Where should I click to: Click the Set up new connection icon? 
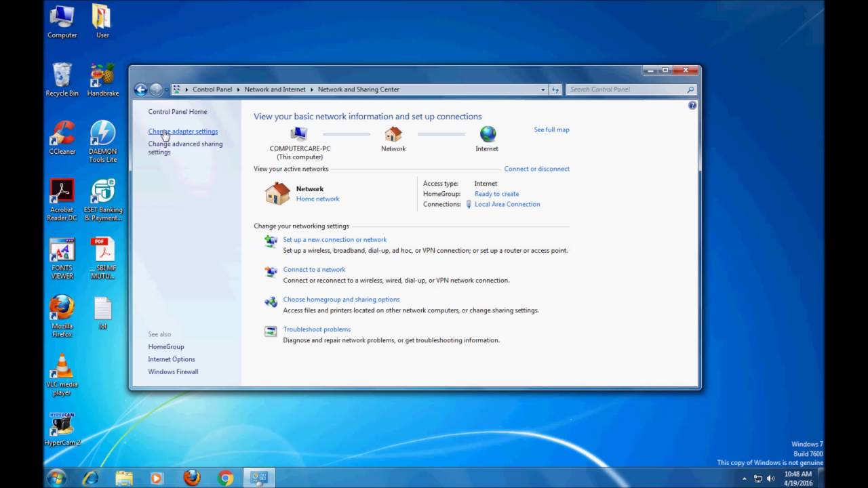[271, 241]
